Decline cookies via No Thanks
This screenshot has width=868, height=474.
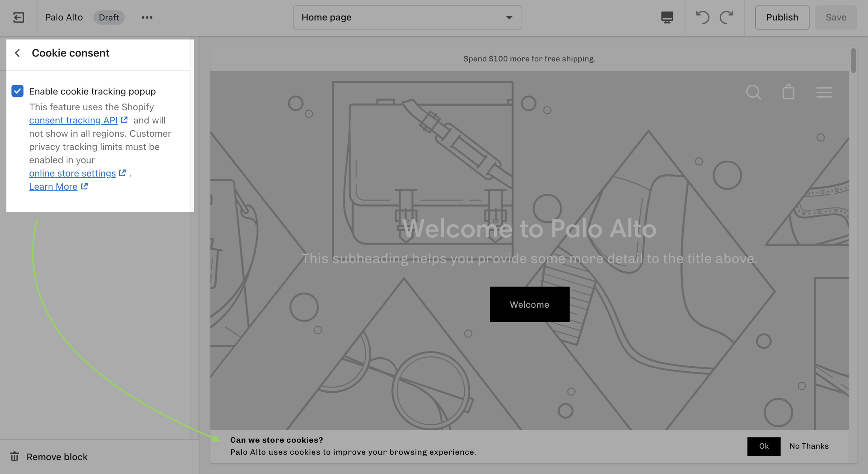809,446
